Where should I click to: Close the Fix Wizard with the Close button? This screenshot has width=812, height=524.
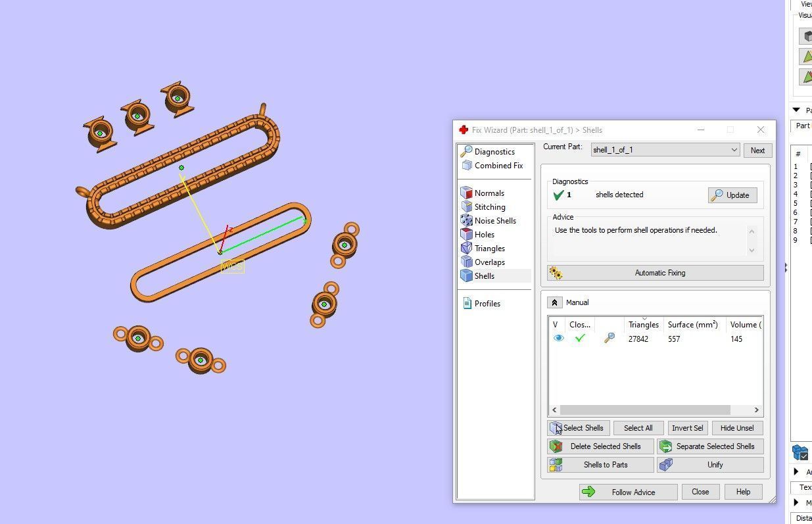[x=700, y=492]
